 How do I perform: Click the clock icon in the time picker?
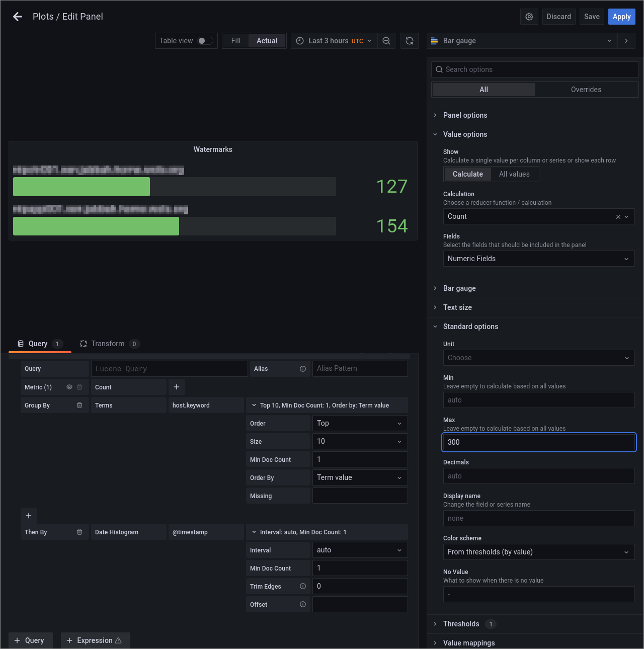coord(300,41)
